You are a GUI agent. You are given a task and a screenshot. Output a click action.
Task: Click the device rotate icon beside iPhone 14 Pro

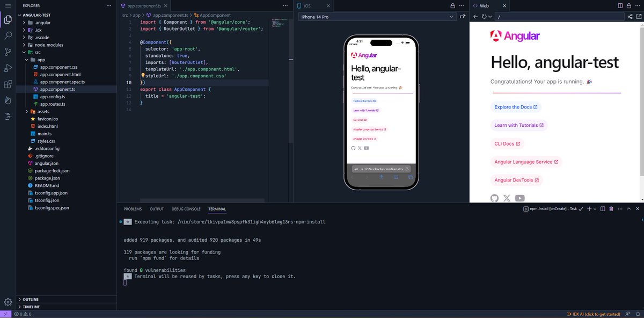[463, 17]
